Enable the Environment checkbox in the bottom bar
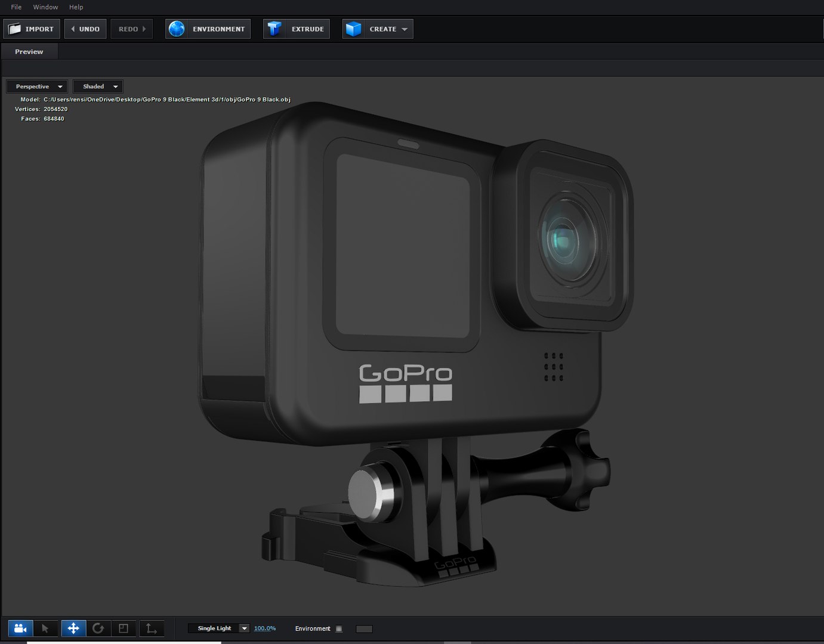The height and width of the screenshot is (644, 824). point(339,628)
